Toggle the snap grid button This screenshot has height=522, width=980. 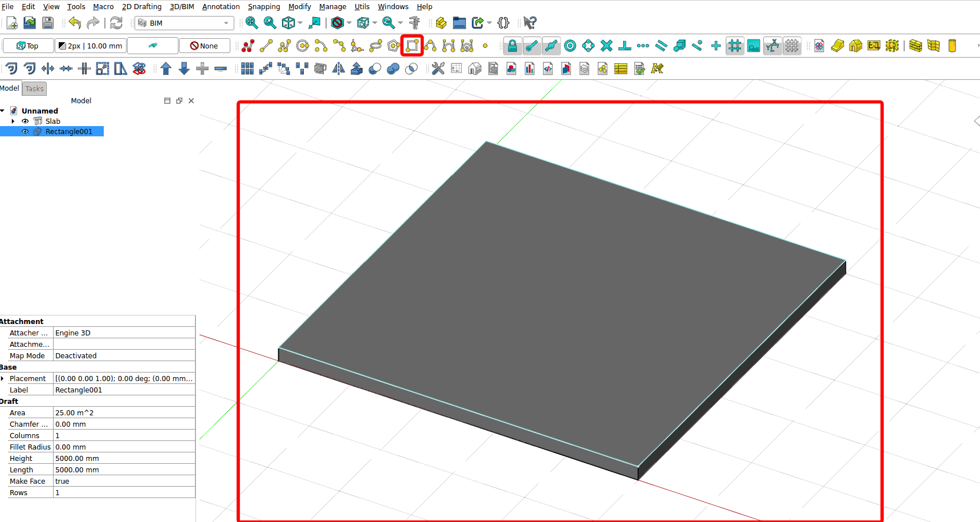coord(735,46)
